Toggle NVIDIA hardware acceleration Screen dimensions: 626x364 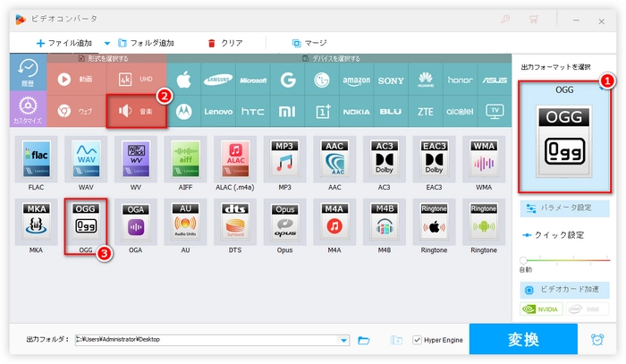[x=541, y=309]
